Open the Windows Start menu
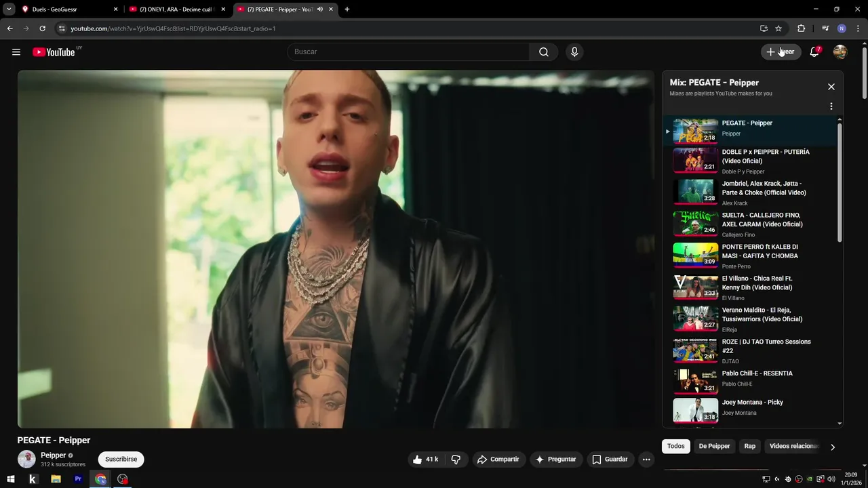 (x=11, y=479)
